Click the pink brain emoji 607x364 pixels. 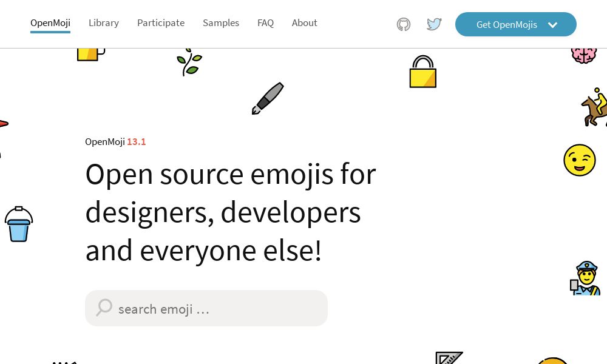point(584,55)
